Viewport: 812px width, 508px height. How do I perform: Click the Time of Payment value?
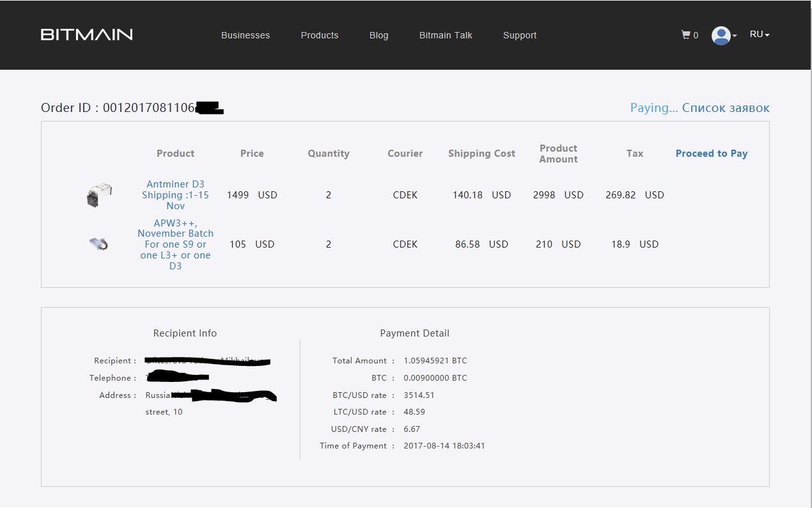(x=444, y=446)
